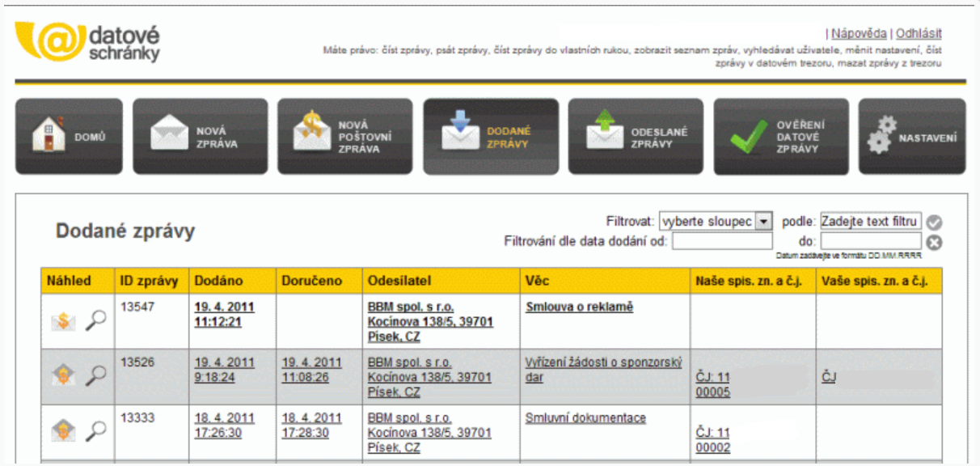This screenshot has width=980, height=466.
Task: Open Odeslané zprávy list
Action: (635, 137)
